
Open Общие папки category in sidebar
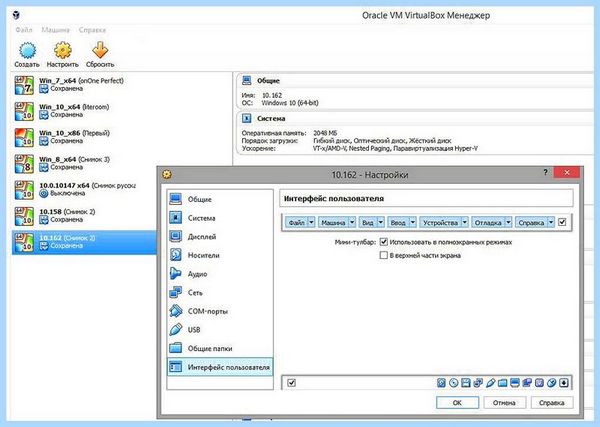click(x=220, y=349)
